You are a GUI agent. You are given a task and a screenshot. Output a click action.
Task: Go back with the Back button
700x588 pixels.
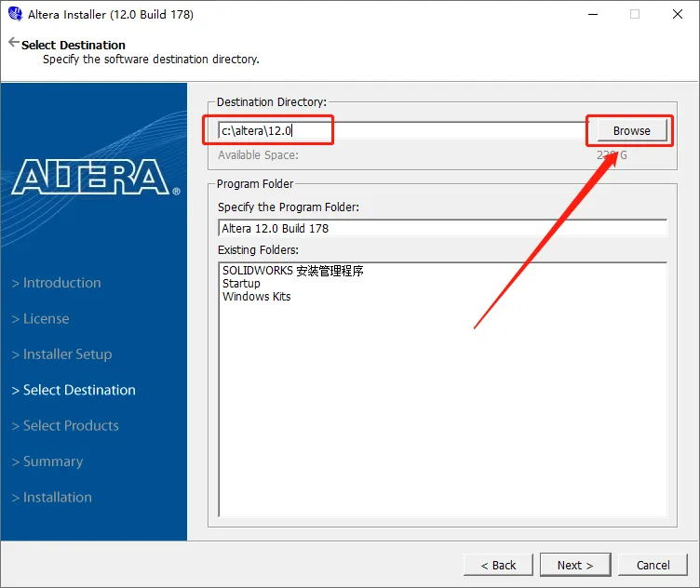click(498, 565)
